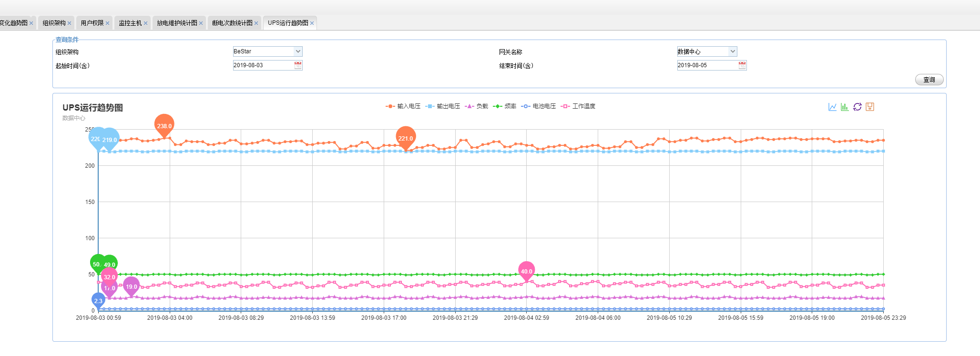Click x-axis label 2019-08-05 10:29
980x356 pixels.
[x=669, y=318]
